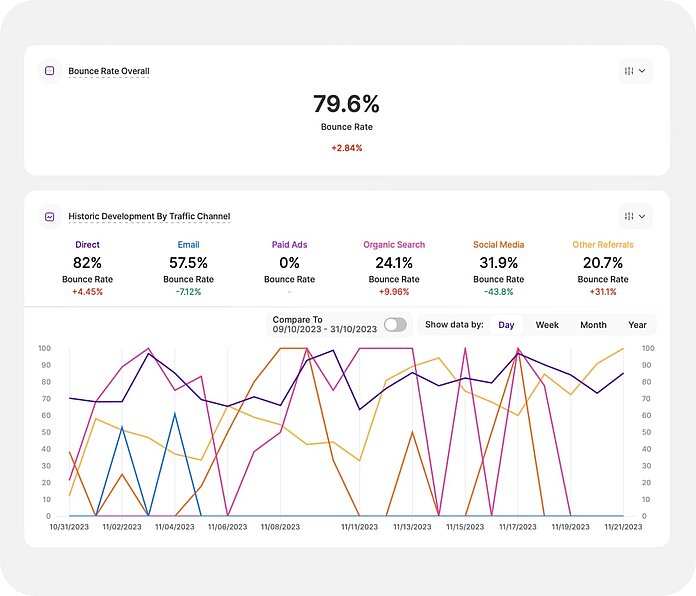Click the 11/13/2023 date on the x-axis
Image resolution: width=696 pixels, height=596 pixels.
click(413, 527)
